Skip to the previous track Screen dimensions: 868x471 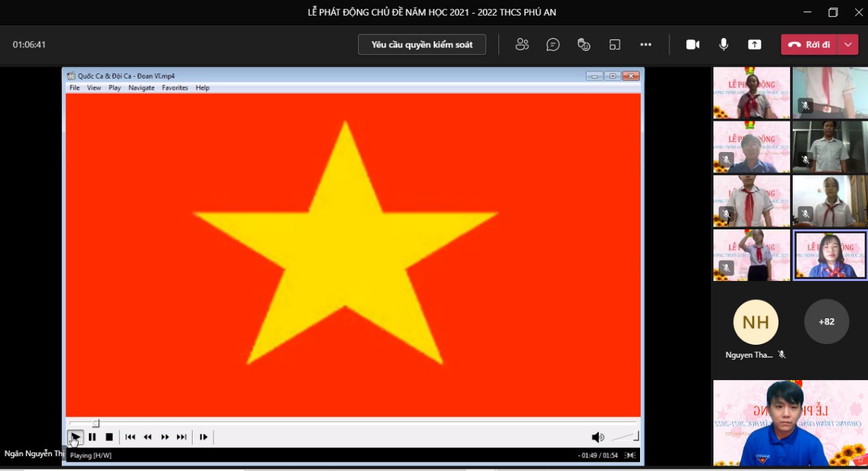point(130,437)
